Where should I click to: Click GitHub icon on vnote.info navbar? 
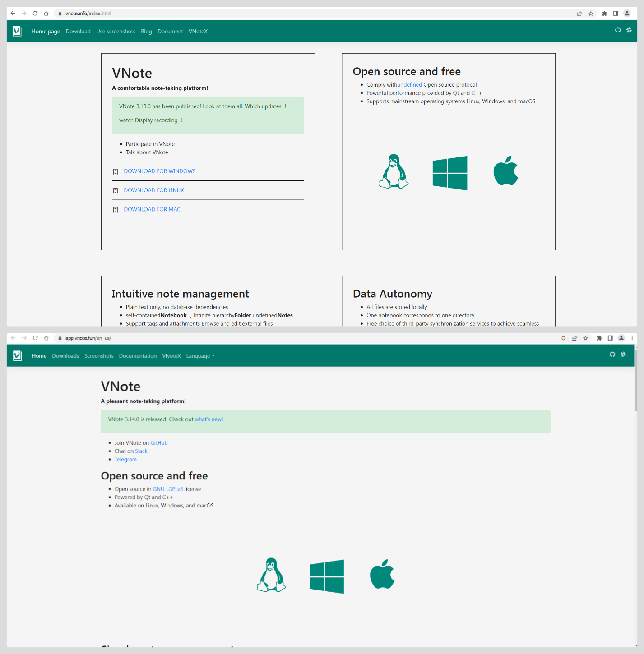pos(618,30)
